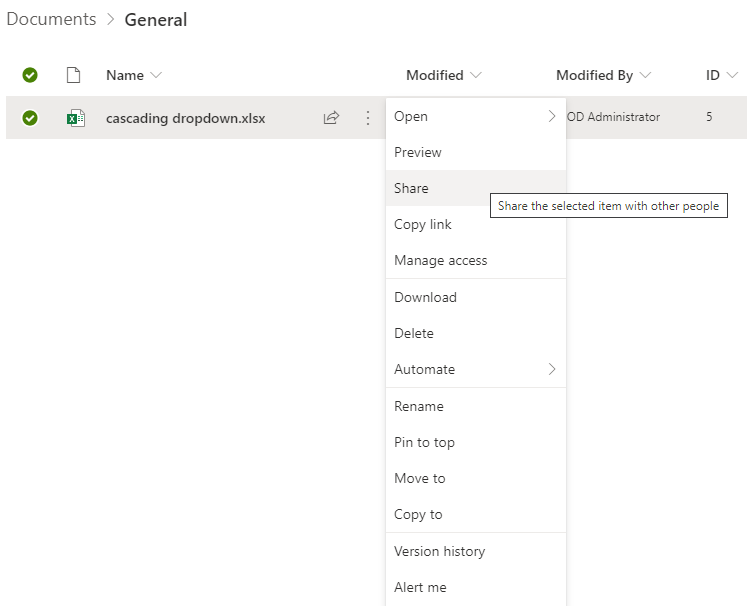Screen dimensions: 747x606
Task: Choose Delete from the context menu
Action: coord(476,333)
